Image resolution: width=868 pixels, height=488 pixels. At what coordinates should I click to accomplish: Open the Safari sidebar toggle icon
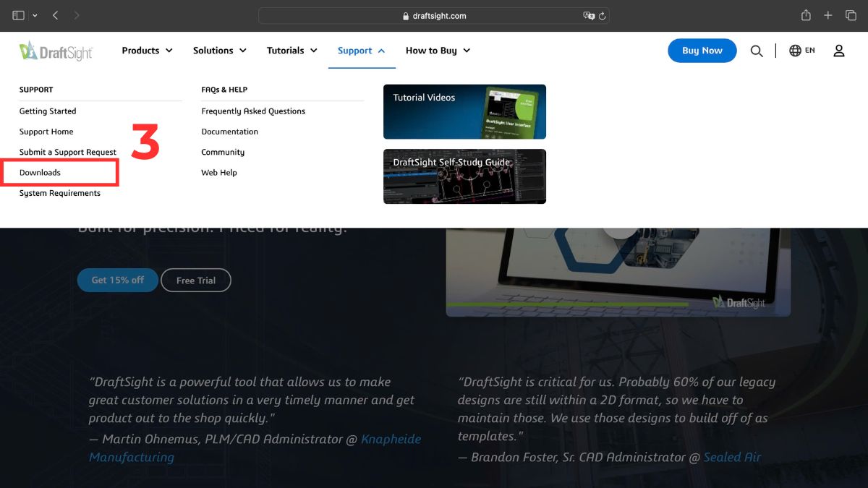[18, 15]
